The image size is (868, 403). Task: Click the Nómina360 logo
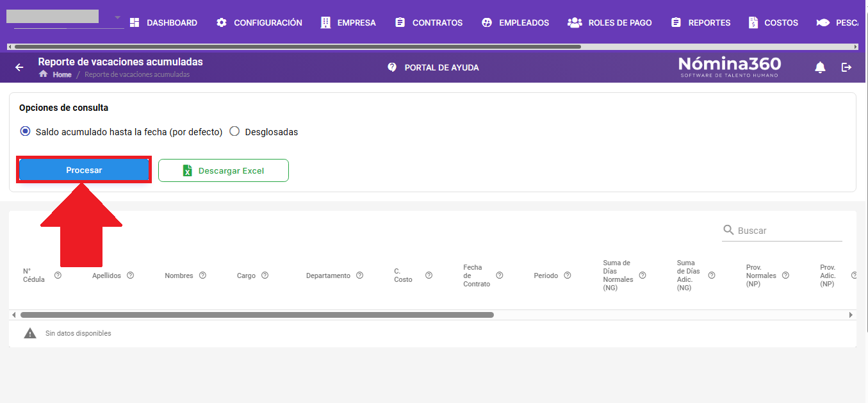coord(730,67)
